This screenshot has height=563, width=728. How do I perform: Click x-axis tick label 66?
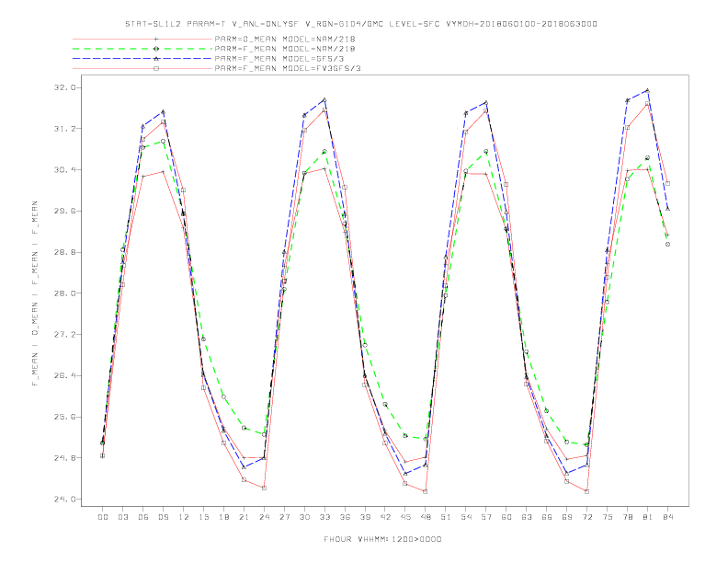[x=547, y=517]
